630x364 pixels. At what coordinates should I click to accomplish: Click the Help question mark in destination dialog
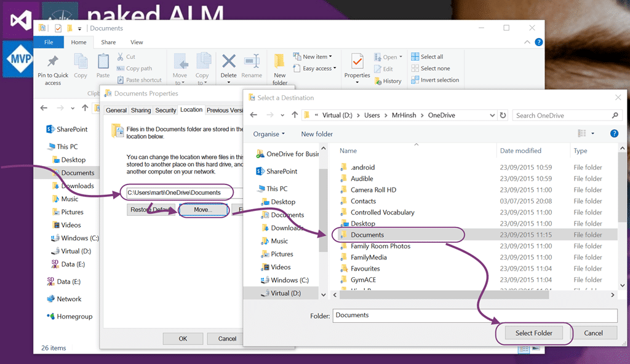point(614,133)
